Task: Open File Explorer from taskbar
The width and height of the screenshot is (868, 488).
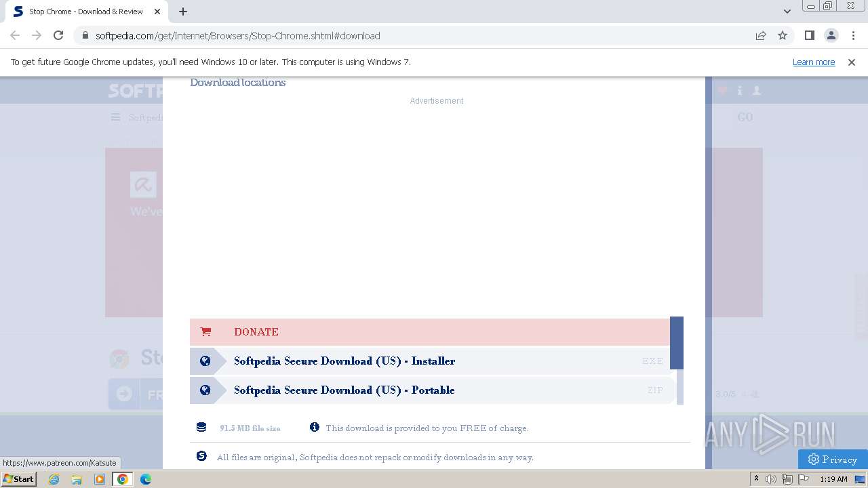Action: [x=77, y=479]
